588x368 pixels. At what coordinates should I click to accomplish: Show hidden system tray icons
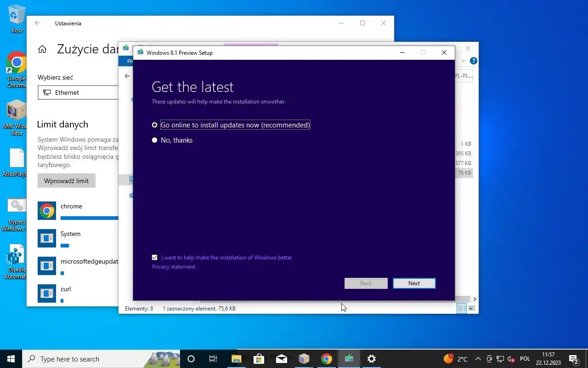click(x=478, y=359)
